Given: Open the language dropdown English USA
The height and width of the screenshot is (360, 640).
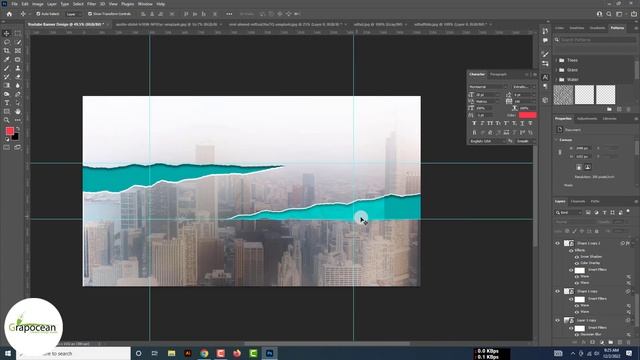Looking at the screenshot, I should point(487,141).
